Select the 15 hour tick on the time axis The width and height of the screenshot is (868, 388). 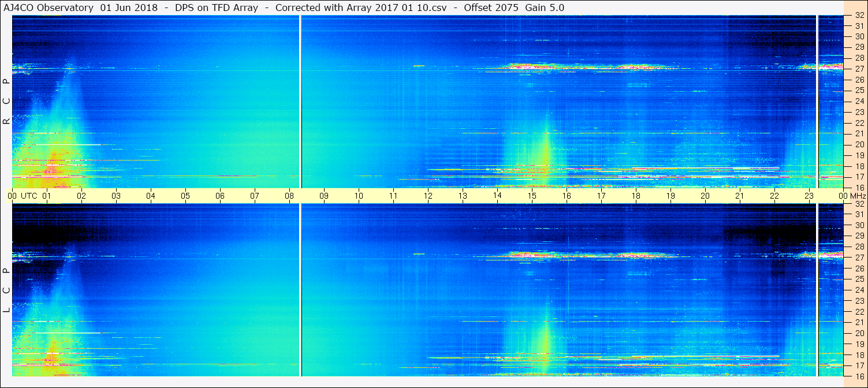tap(532, 196)
